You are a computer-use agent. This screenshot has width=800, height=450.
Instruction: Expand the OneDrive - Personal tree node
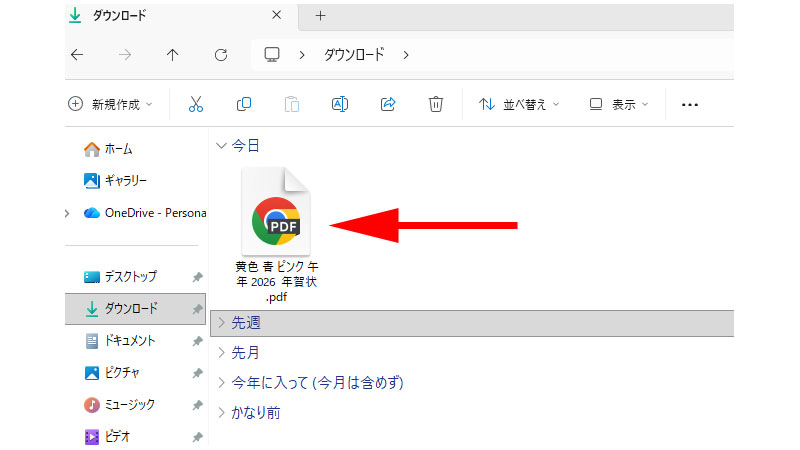click(67, 213)
